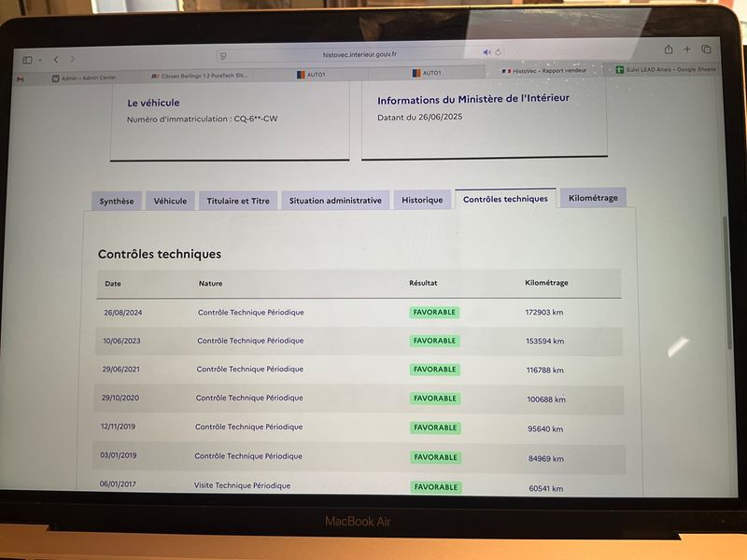The width and height of the screenshot is (747, 560).
Task: Click the Contrôles techniques section heading
Action: [x=160, y=254]
